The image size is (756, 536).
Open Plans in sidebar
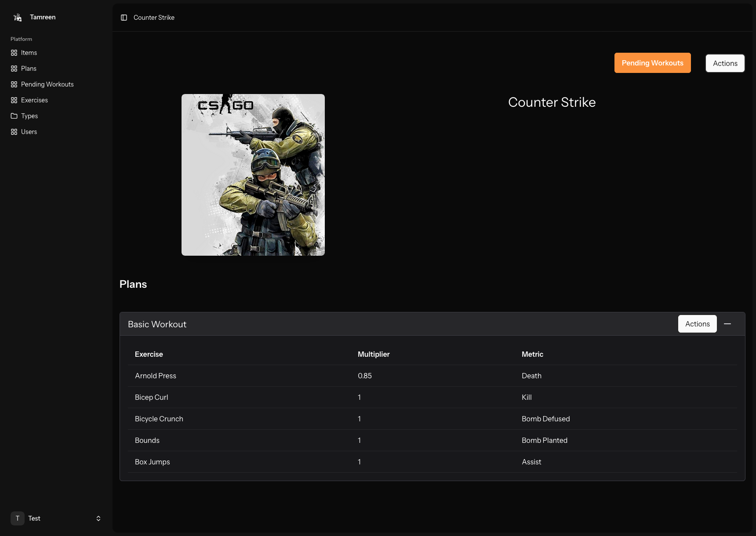pos(56,69)
